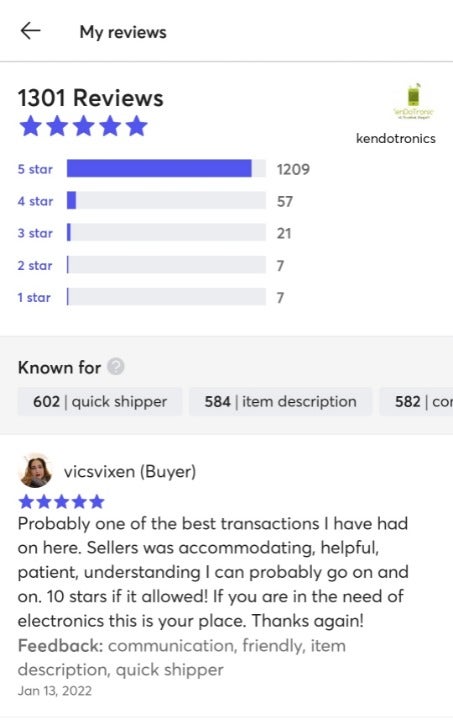This screenshot has height=720, width=453.
Task: Select the 584 item description tag
Action: click(280, 402)
